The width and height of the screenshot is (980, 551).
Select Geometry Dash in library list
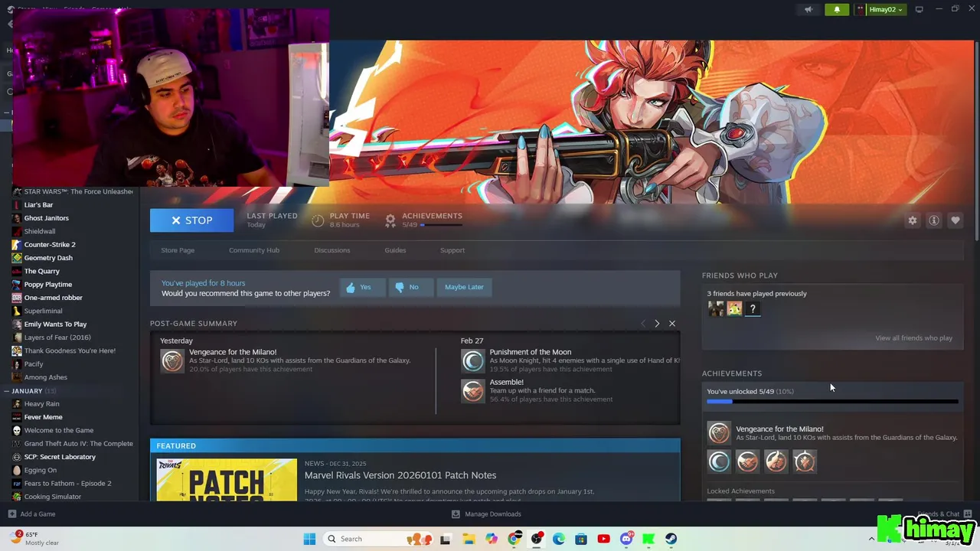coord(48,258)
